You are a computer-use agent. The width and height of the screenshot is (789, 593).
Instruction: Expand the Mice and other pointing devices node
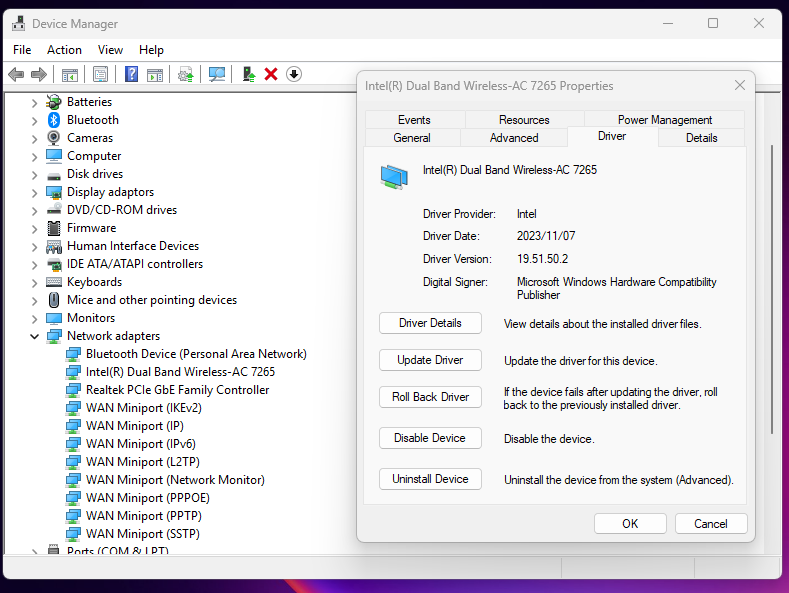(x=34, y=301)
